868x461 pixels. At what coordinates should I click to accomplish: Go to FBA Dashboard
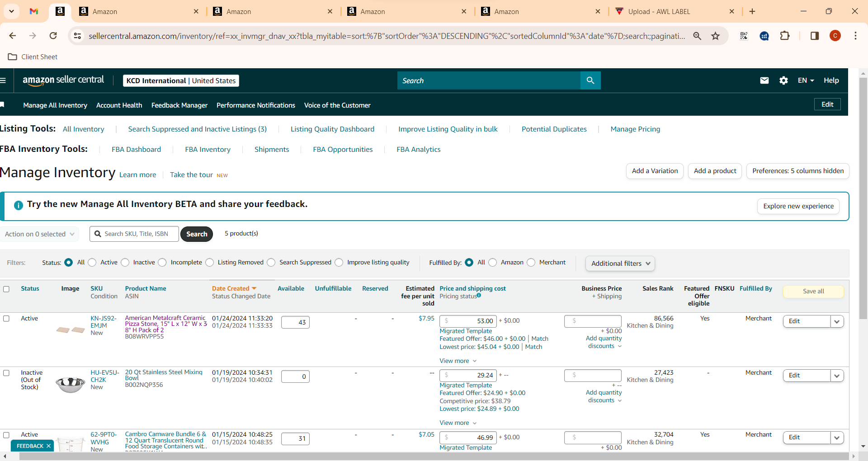tap(136, 150)
